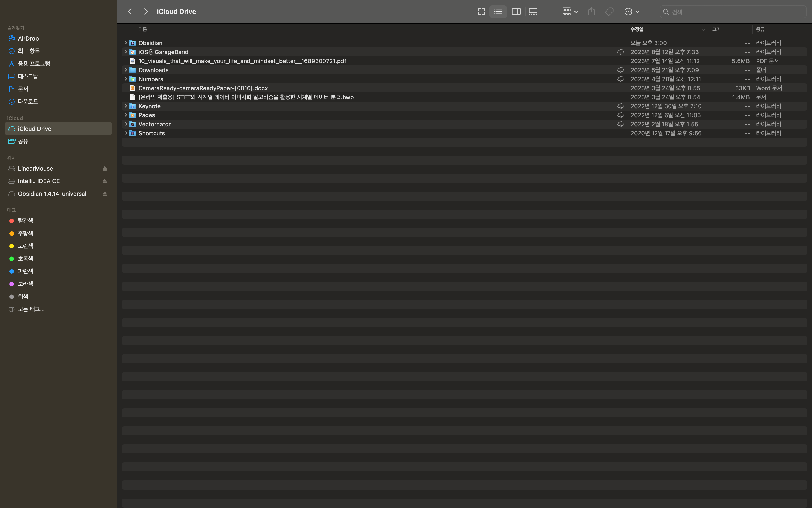Open the more actions ellipsis menu

[631, 12]
